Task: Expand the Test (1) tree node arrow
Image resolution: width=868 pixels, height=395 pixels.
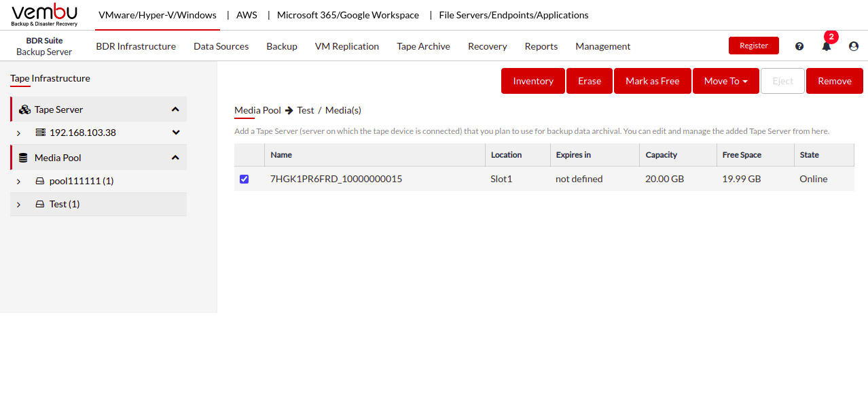Action: [19, 205]
